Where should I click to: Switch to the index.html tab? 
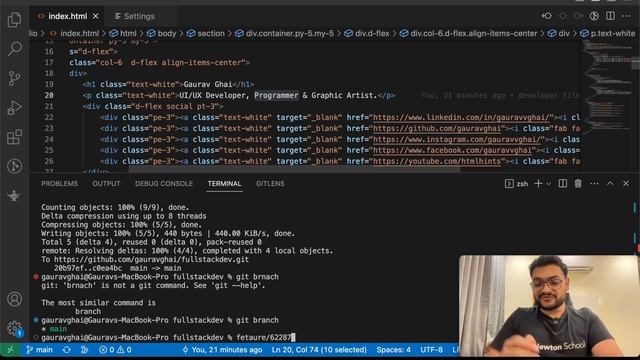[x=67, y=16]
